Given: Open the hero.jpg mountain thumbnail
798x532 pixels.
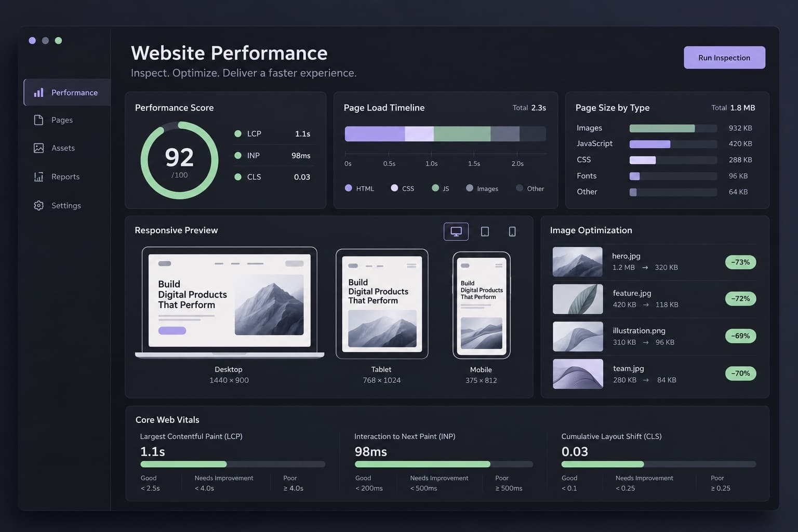Looking at the screenshot, I should [x=578, y=262].
